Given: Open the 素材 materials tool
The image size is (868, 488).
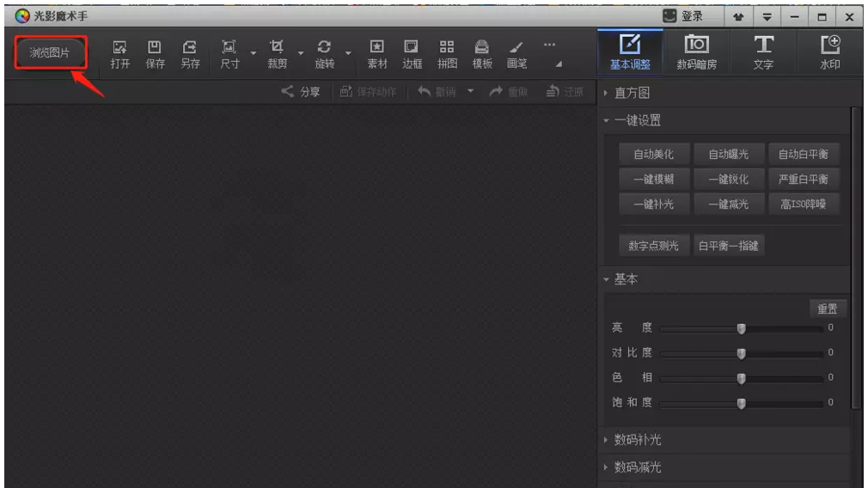Looking at the screenshot, I should tap(377, 54).
